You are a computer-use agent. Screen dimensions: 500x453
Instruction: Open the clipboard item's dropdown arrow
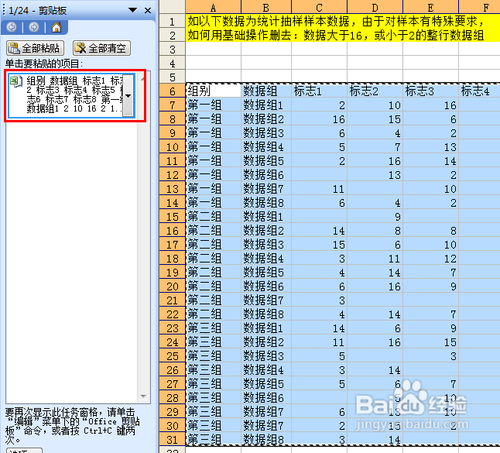(x=128, y=96)
